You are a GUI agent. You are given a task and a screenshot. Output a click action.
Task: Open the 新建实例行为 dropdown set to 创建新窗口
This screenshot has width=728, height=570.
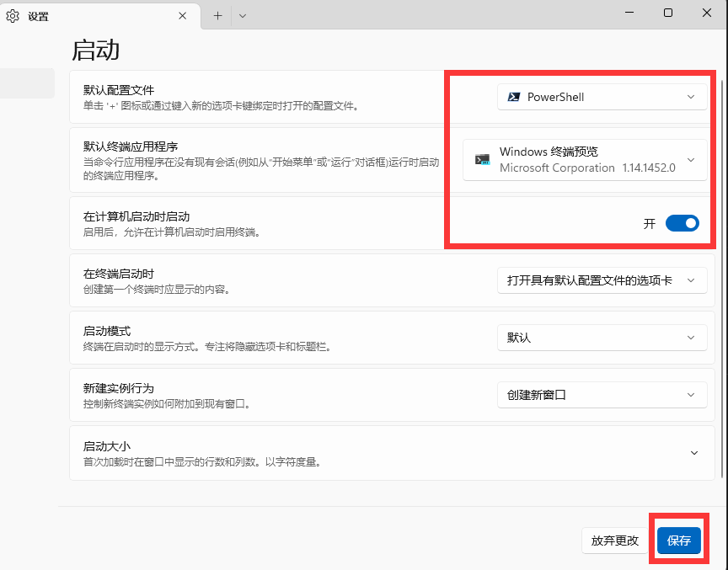[602, 395]
